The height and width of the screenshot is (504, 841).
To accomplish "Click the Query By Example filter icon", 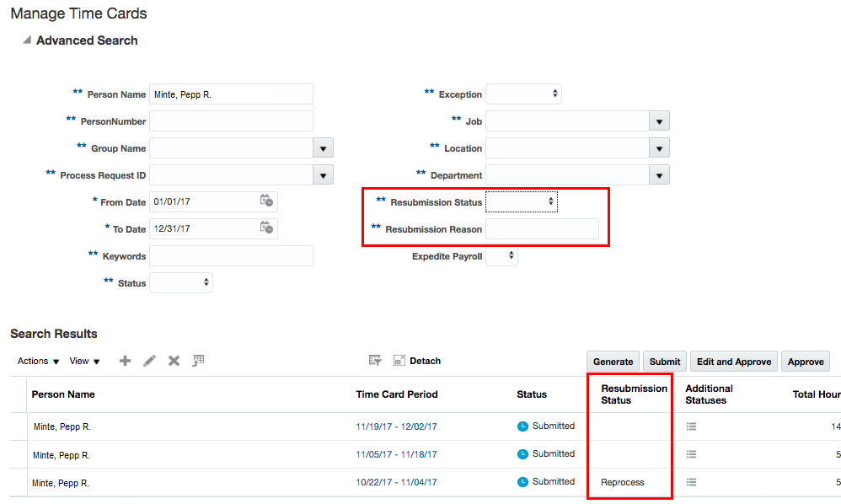I will point(375,361).
